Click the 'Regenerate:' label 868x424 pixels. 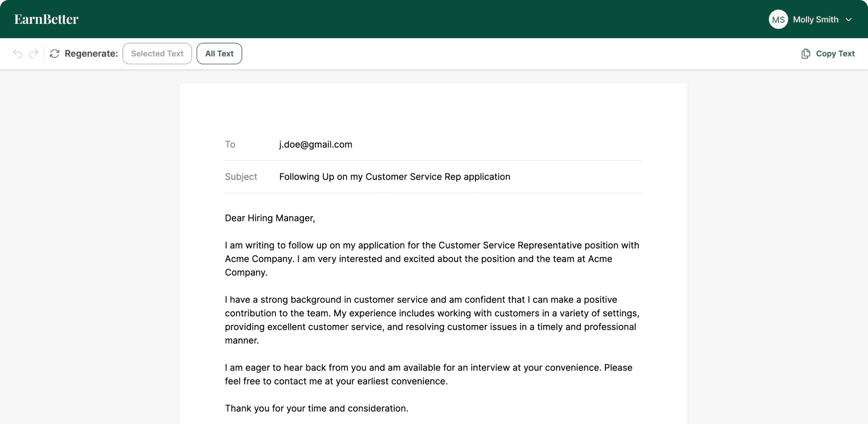click(x=91, y=54)
